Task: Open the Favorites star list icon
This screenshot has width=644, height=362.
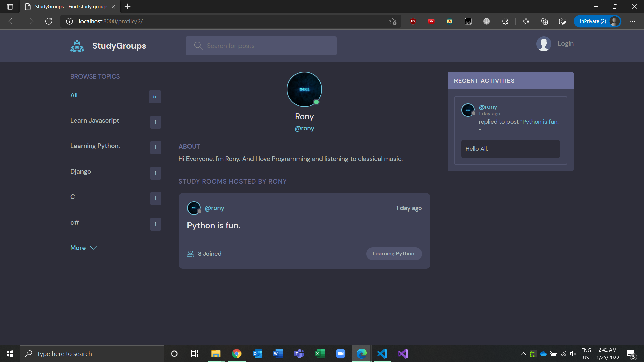Action: pyautogui.click(x=526, y=21)
